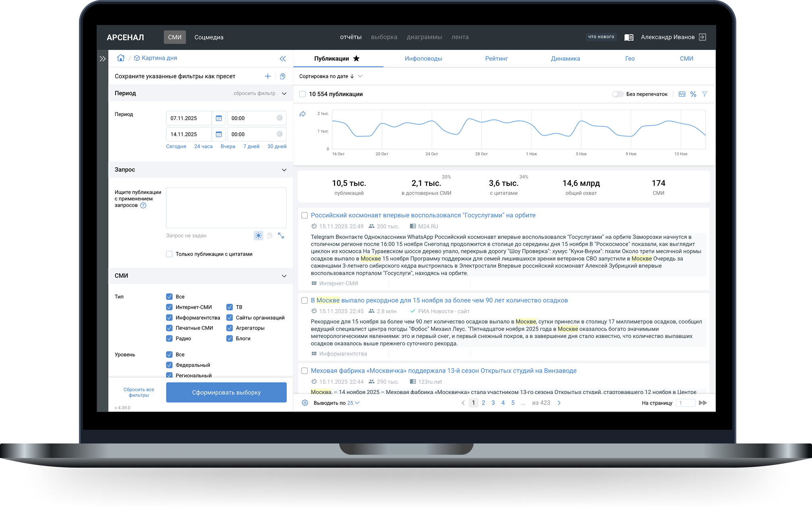Click the share arrow icon beside chart
Viewport: 812px width, 512px height.
click(x=303, y=114)
